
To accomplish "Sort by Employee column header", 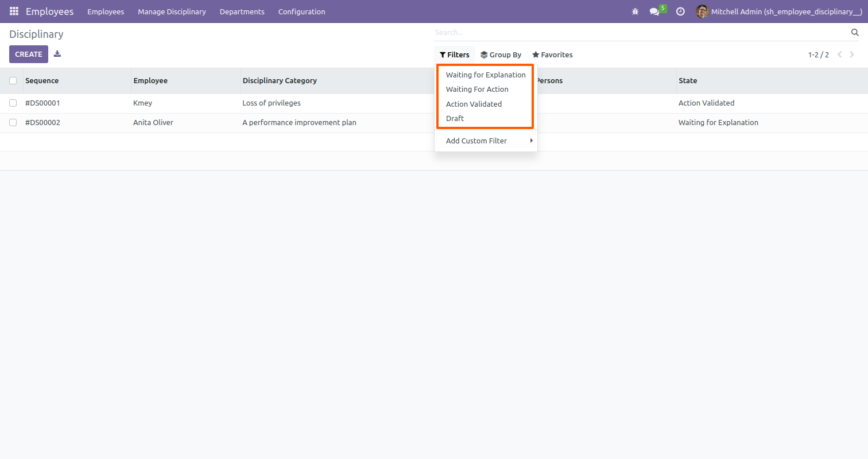I will pyautogui.click(x=185, y=81).
